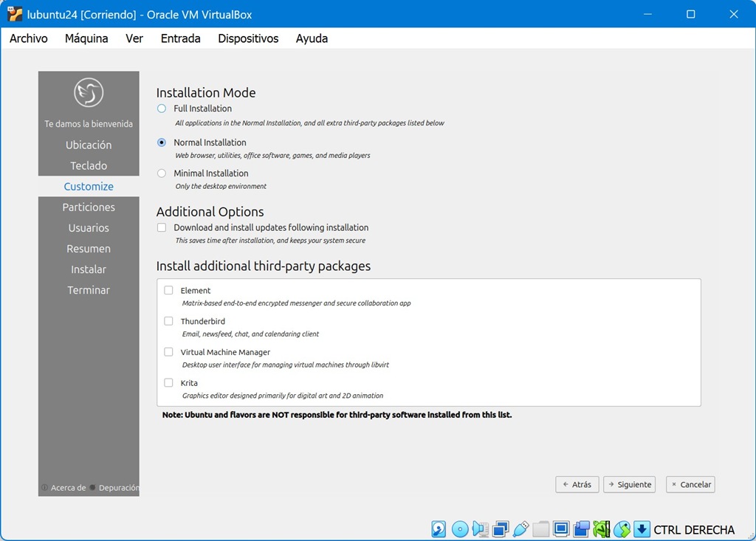
Task: Click the display monitor status icon
Action: point(561,529)
